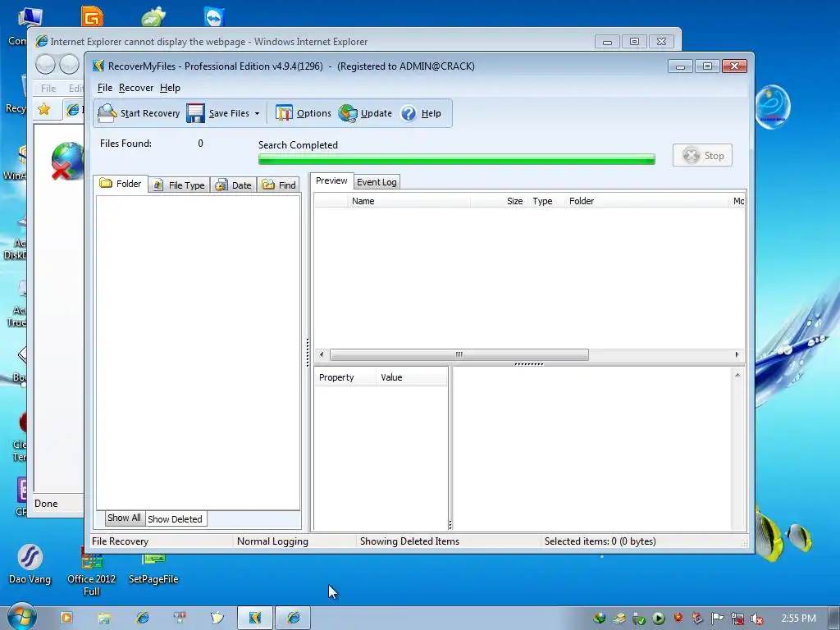The width and height of the screenshot is (840, 630).
Task: Open the File menu in RecoverMyFiles
Action: point(104,88)
